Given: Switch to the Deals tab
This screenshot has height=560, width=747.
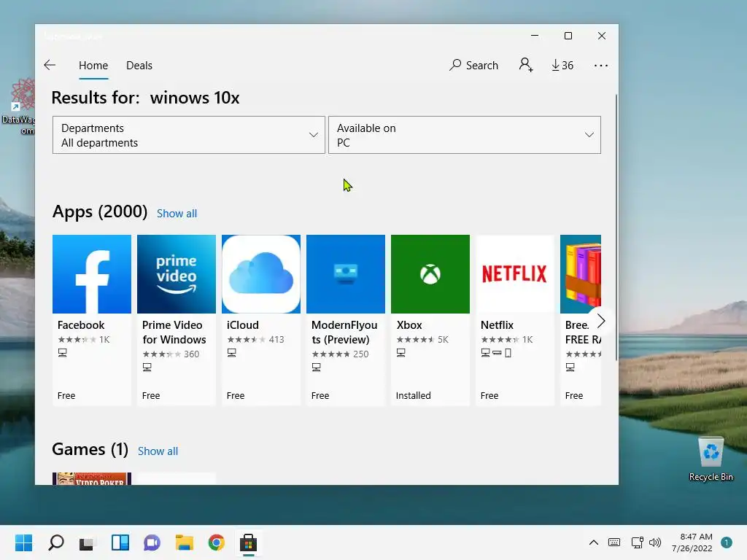Looking at the screenshot, I should pos(139,65).
